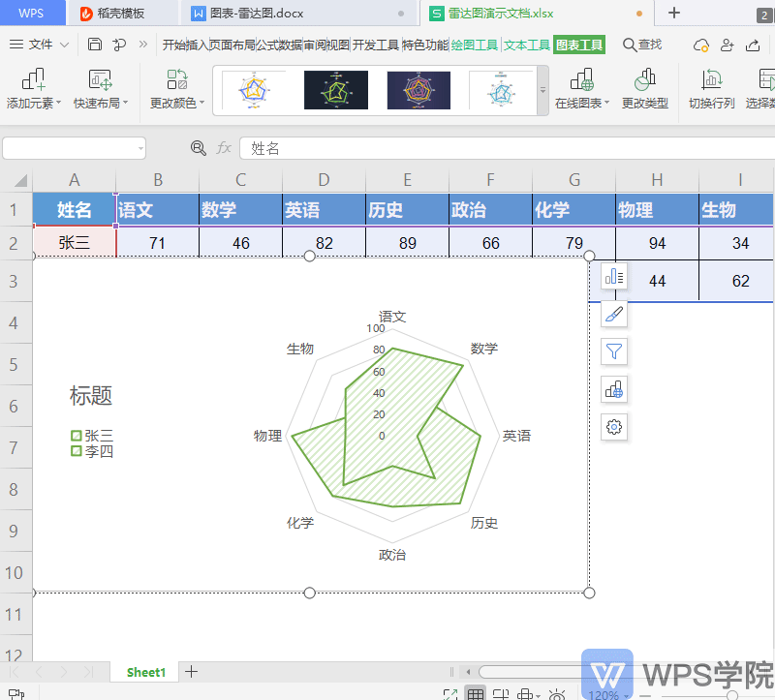Click the WPS home tab
The image size is (775, 700).
(x=32, y=13)
